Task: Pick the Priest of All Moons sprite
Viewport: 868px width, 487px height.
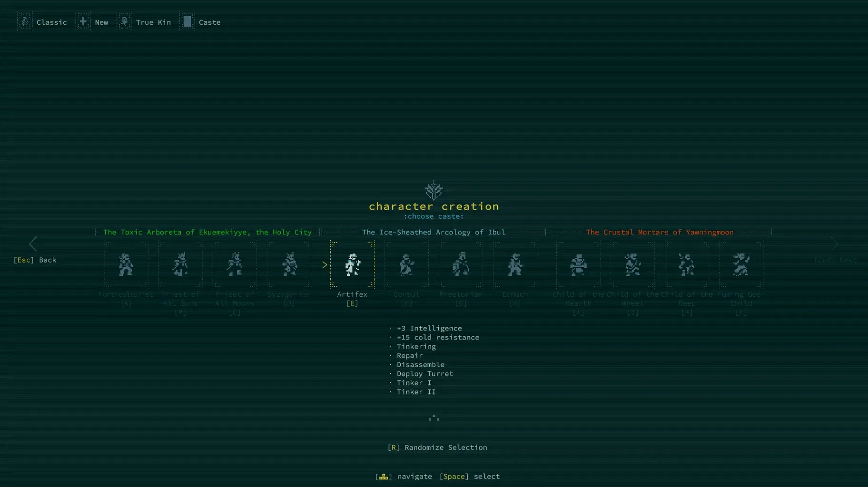Action: coord(235,265)
